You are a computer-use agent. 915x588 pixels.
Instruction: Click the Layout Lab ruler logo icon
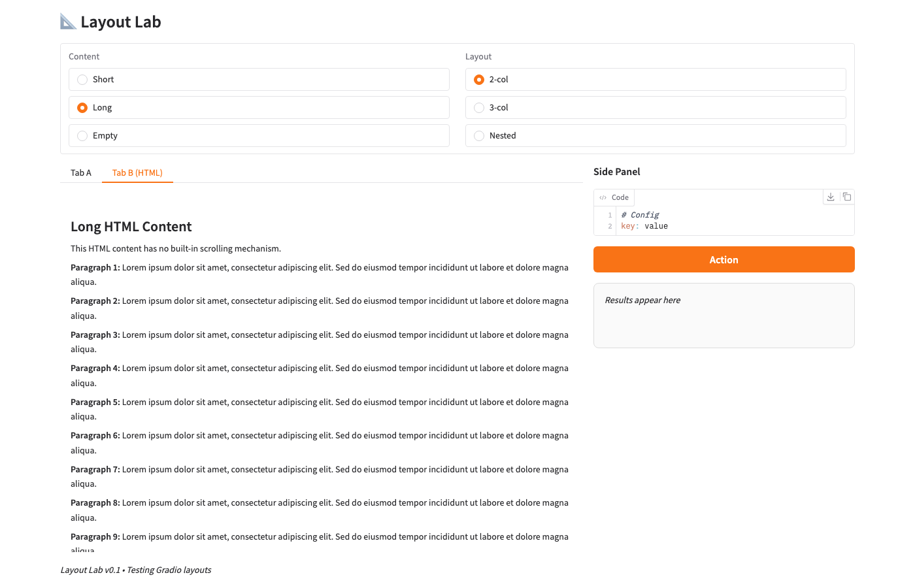[x=68, y=22]
